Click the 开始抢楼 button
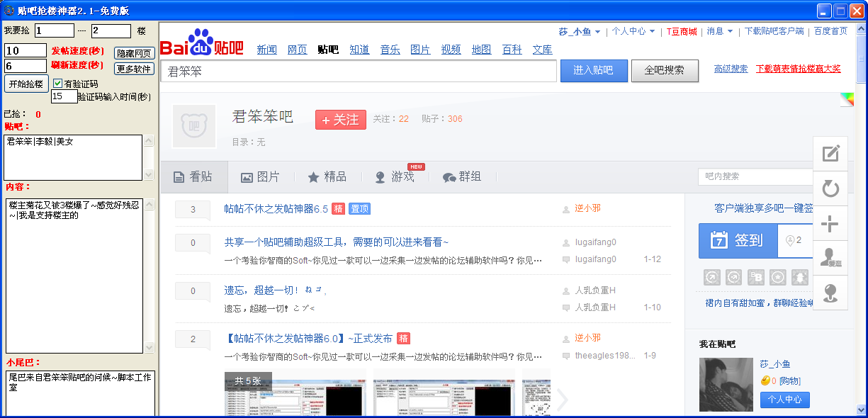Viewport: 868px width, 418px height. tap(26, 84)
